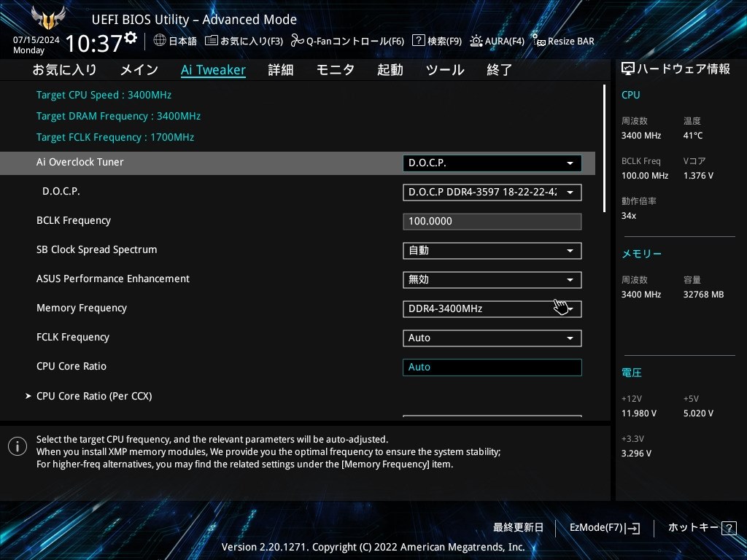Click Vコア value 1.376 V
Screen dimensions: 747x560
[698, 176]
